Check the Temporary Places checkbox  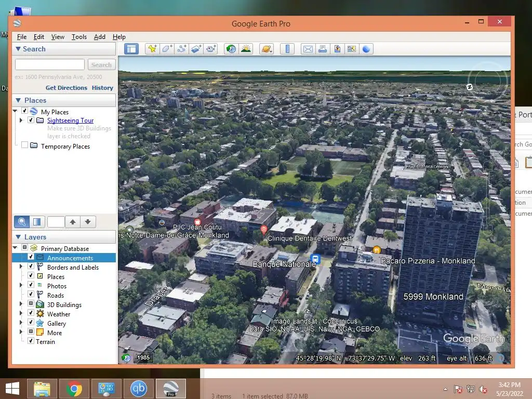pyautogui.click(x=24, y=145)
